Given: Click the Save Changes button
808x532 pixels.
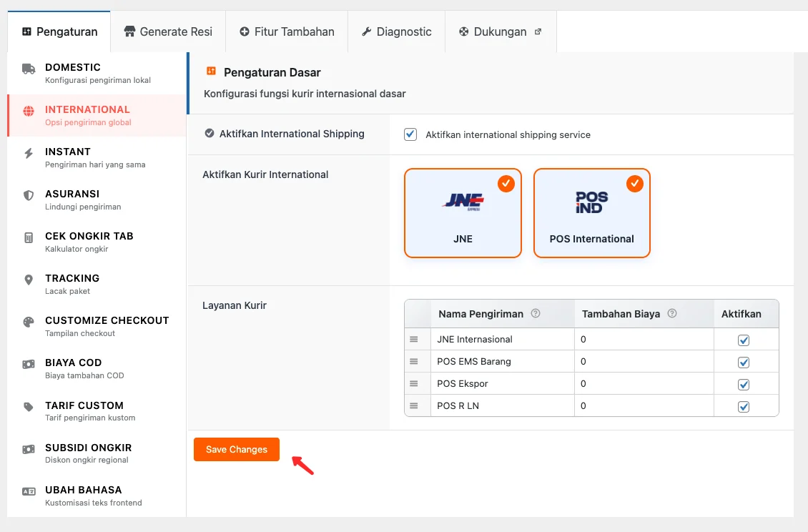Looking at the screenshot, I should click(x=236, y=449).
